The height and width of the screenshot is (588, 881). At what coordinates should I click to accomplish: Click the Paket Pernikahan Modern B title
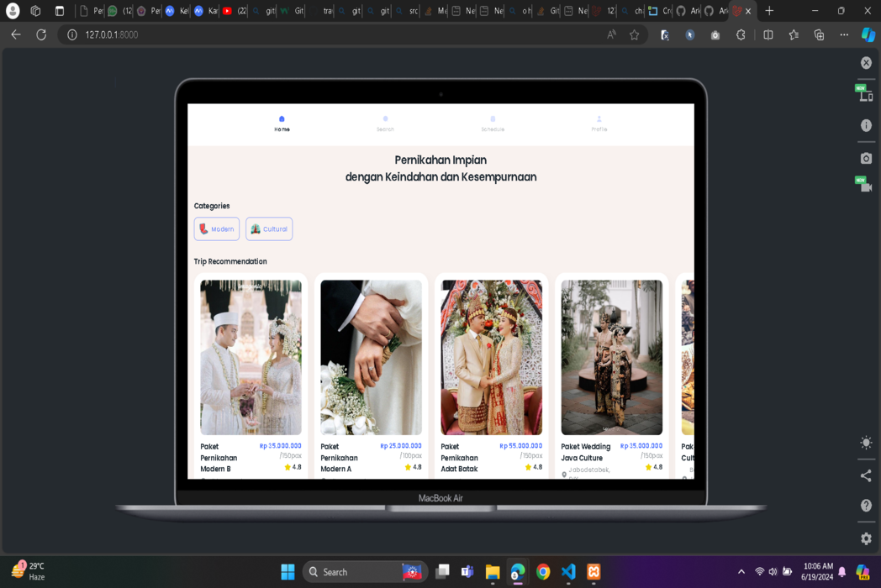click(219, 458)
